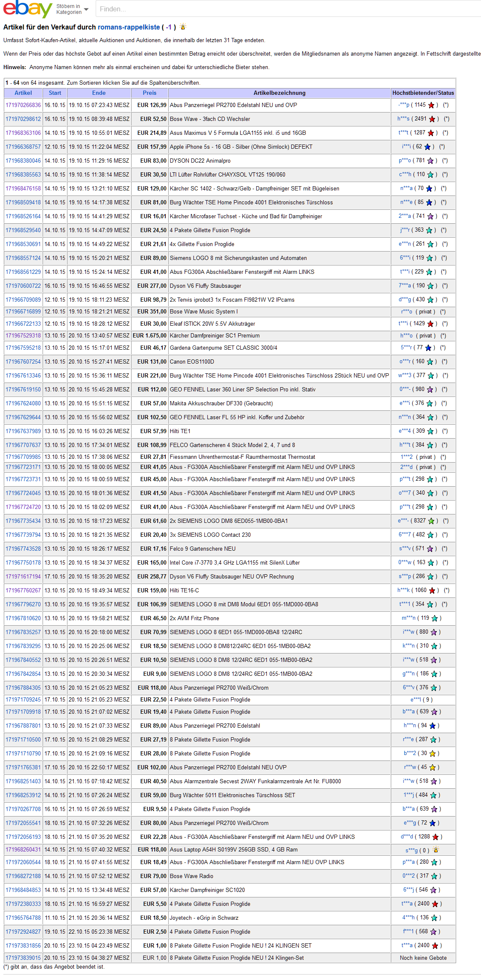Click the title '2x AVM Fritz Phone'
The image size is (481, 980).
(194, 619)
